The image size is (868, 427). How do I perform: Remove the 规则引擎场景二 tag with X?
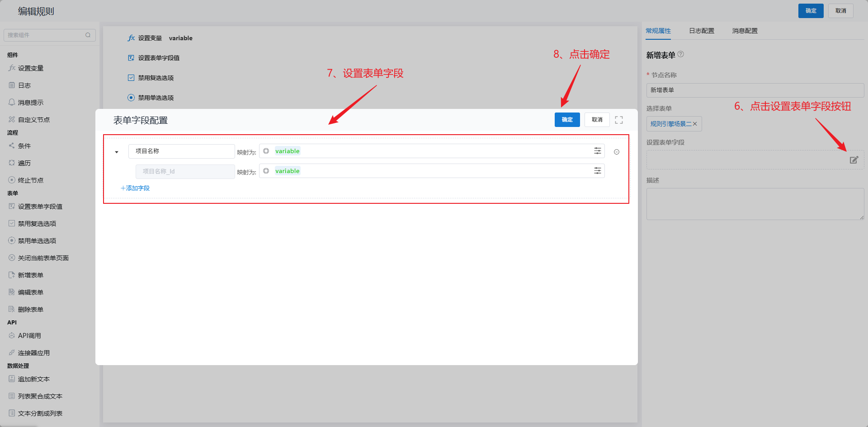click(695, 124)
